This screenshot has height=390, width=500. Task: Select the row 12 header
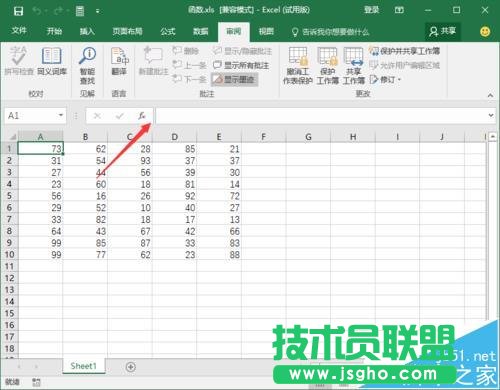(9, 278)
